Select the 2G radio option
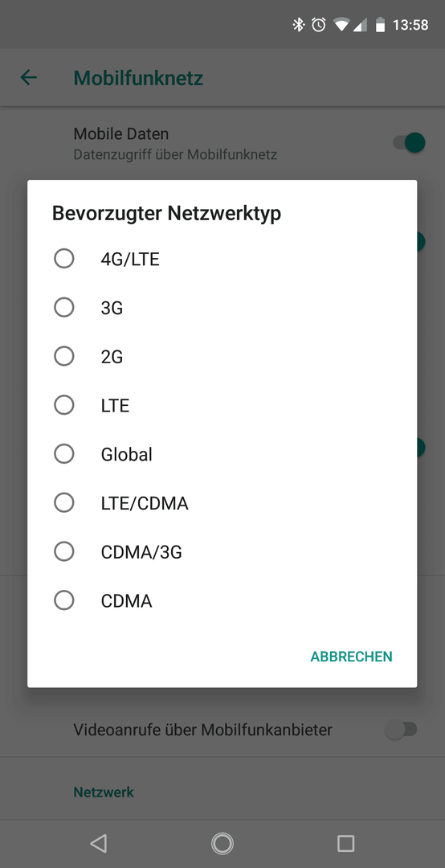The height and width of the screenshot is (868, 445). tap(222, 357)
